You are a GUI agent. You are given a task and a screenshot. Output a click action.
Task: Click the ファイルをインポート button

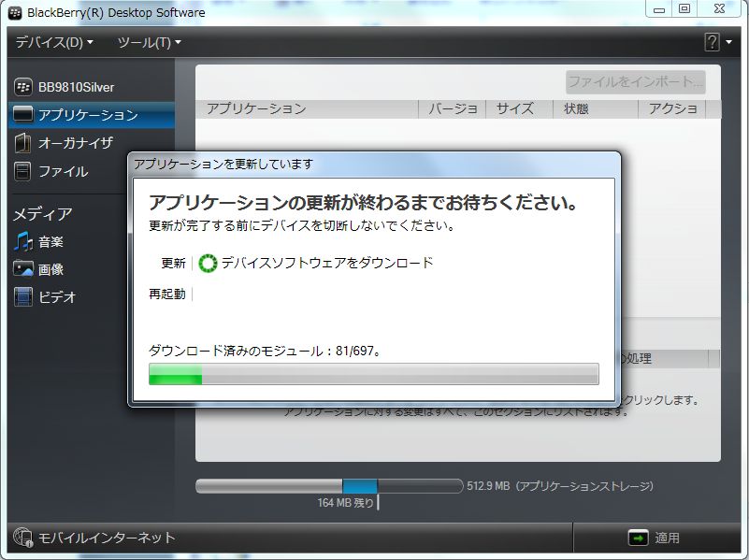636,81
